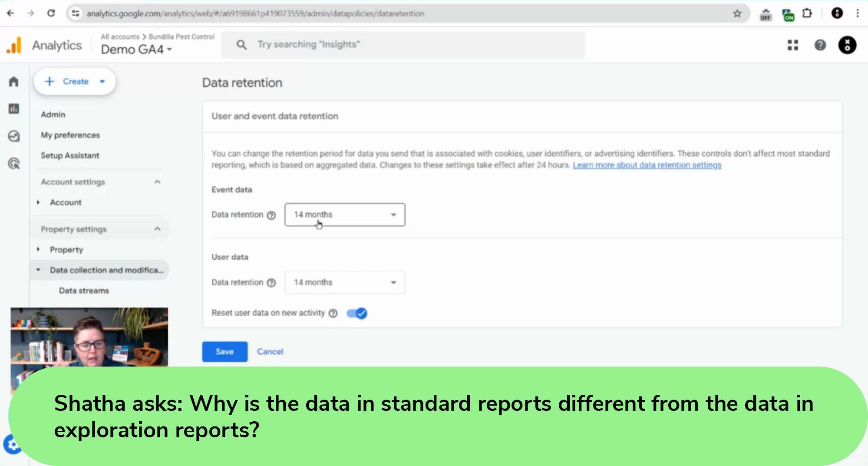Bookmark this page with the star

pos(737,13)
